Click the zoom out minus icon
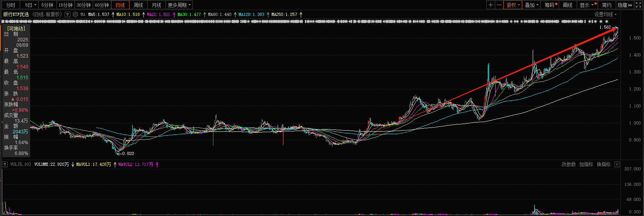This screenshot has width=644, height=216. [499, 5]
